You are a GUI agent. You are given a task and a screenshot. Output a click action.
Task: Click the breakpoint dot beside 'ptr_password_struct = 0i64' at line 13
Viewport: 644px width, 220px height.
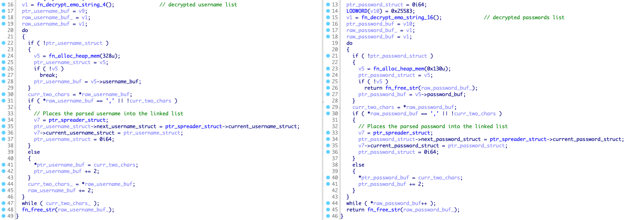[328, 5]
